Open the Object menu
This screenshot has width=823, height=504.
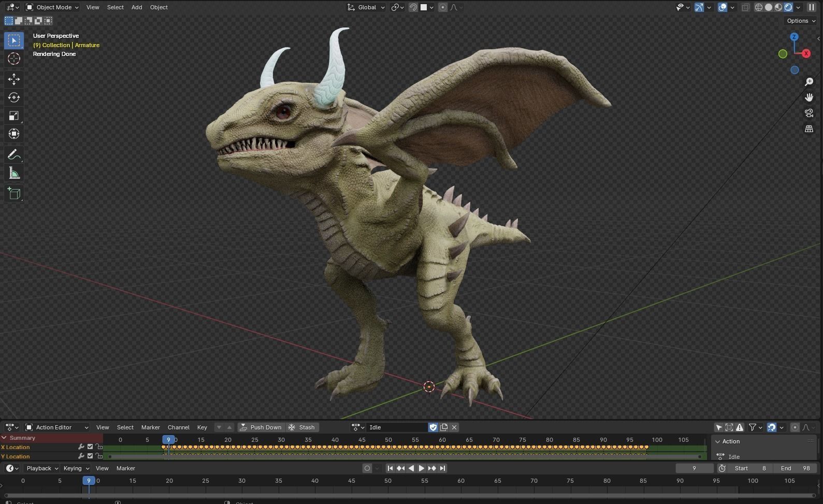(x=159, y=7)
